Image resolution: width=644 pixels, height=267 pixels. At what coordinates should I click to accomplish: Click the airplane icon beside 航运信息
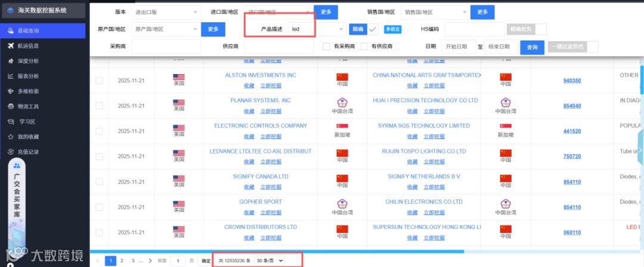click(11, 45)
